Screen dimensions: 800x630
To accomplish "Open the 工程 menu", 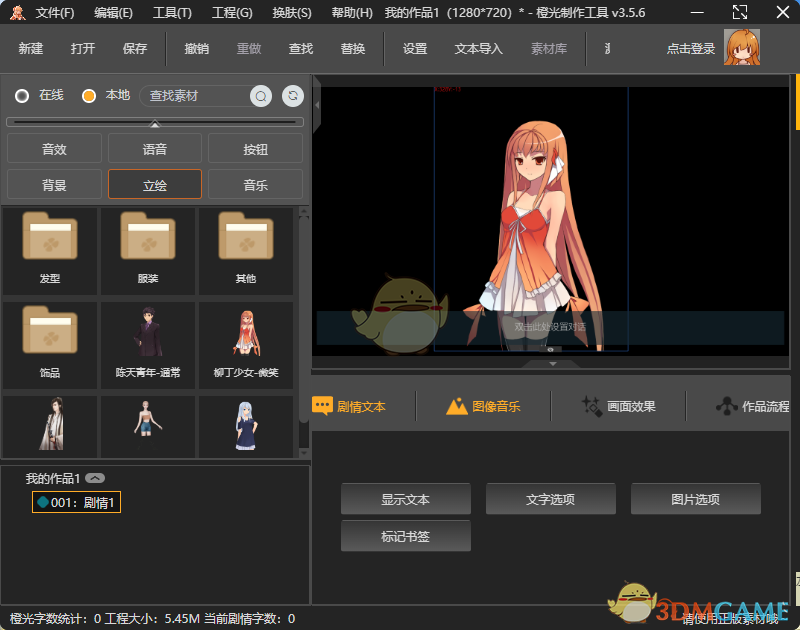I will (x=230, y=12).
